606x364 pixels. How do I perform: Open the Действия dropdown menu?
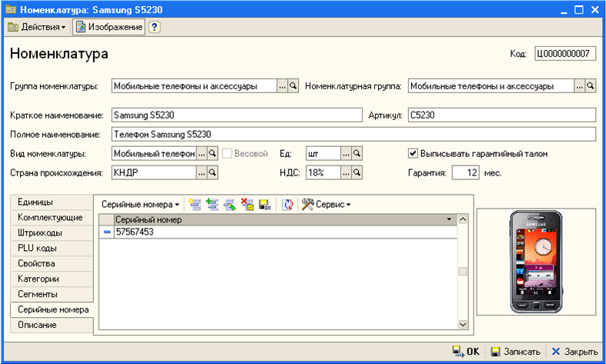coord(37,27)
